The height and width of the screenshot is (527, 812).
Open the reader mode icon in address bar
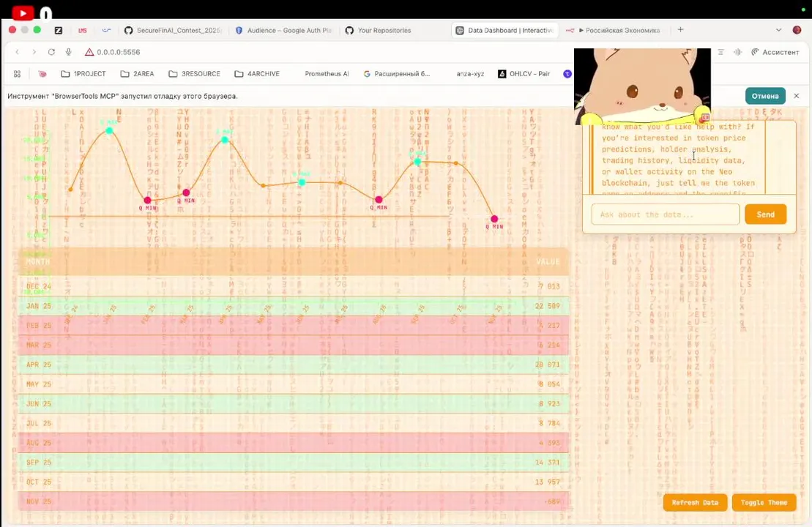(720, 52)
